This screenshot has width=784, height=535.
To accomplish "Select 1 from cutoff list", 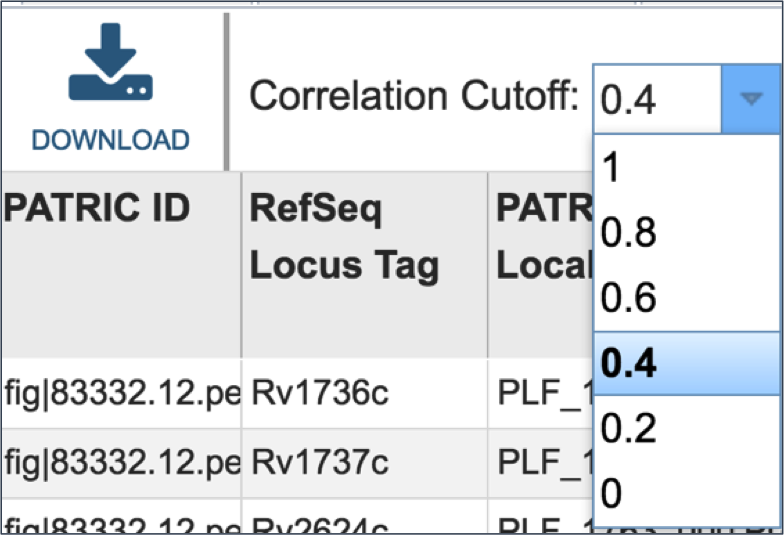I will (686, 167).
